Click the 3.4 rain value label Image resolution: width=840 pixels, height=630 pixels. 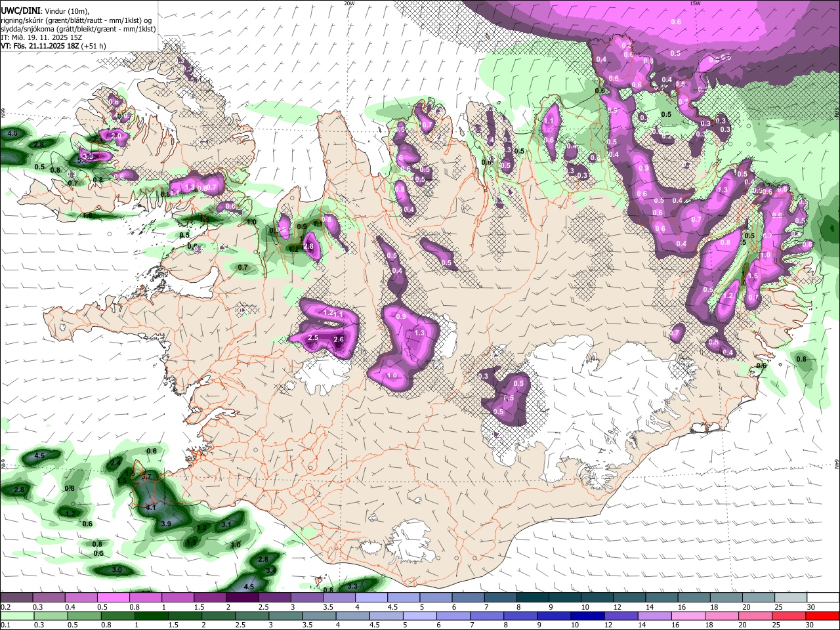tap(270, 571)
